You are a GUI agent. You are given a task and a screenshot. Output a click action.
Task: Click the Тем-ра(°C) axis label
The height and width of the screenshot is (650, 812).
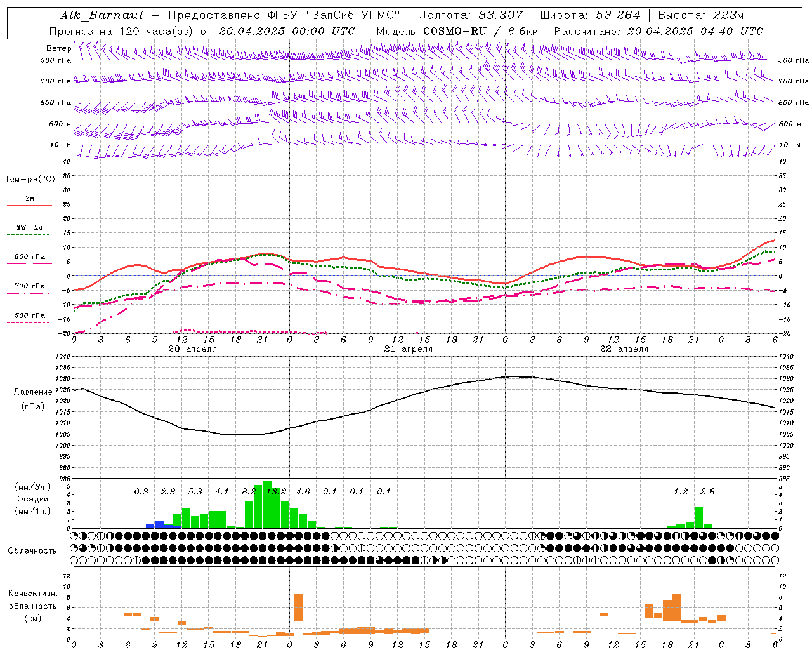pyautogui.click(x=30, y=179)
